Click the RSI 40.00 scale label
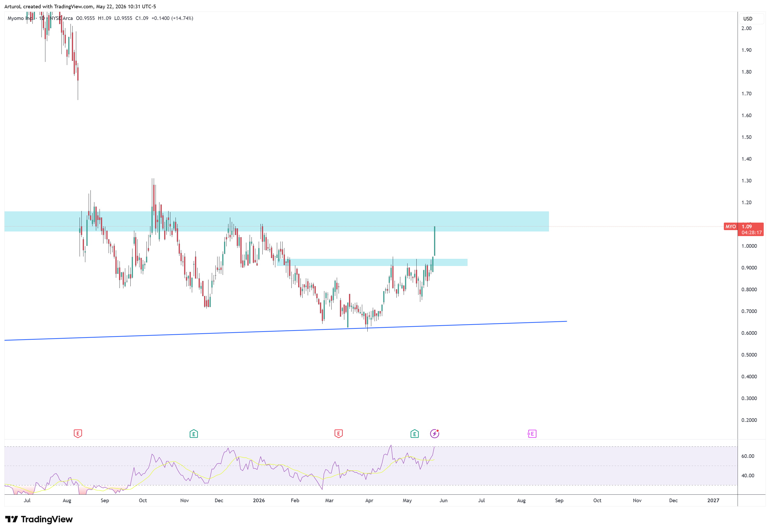 tap(748, 475)
